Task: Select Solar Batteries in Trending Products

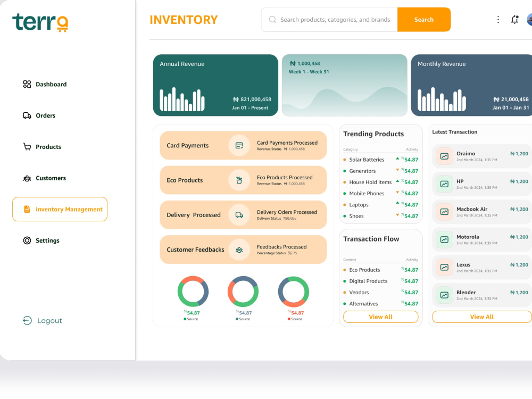Action: (381, 160)
